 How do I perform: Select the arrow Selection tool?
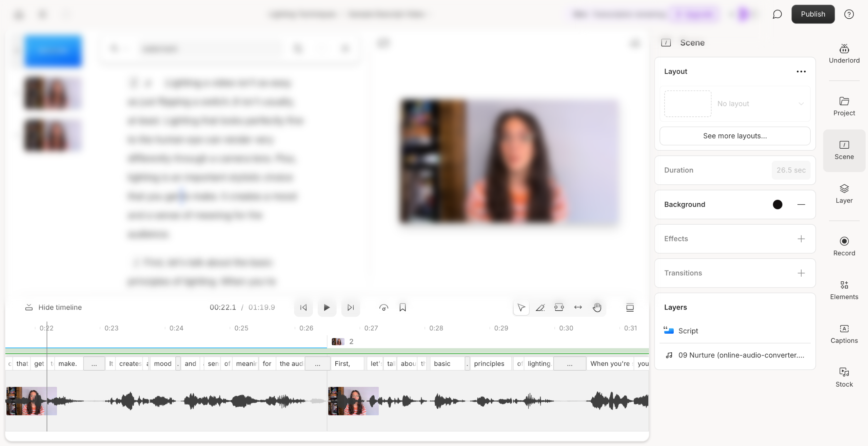[521, 308]
